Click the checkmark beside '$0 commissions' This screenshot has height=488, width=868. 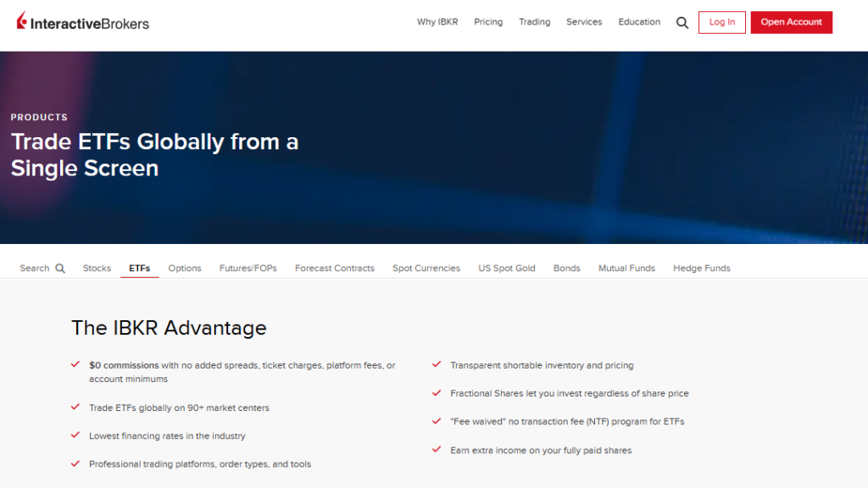tap(75, 364)
